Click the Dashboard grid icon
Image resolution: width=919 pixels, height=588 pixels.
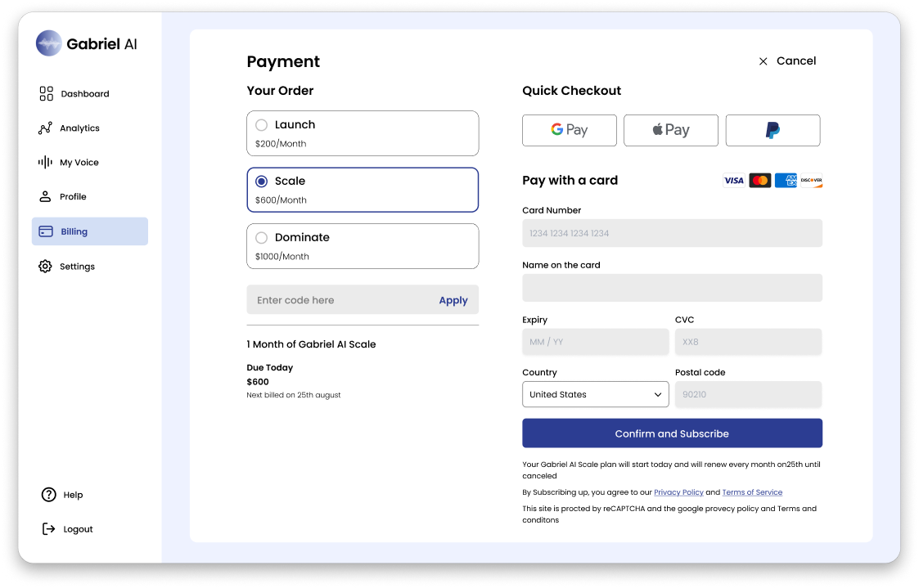(x=47, y=94)
